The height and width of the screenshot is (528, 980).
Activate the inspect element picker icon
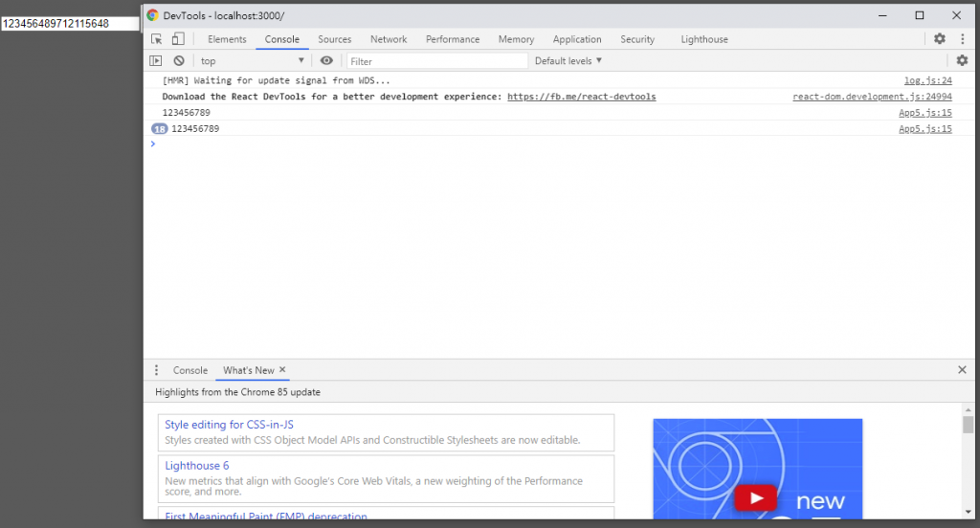[x=156, y=39]
